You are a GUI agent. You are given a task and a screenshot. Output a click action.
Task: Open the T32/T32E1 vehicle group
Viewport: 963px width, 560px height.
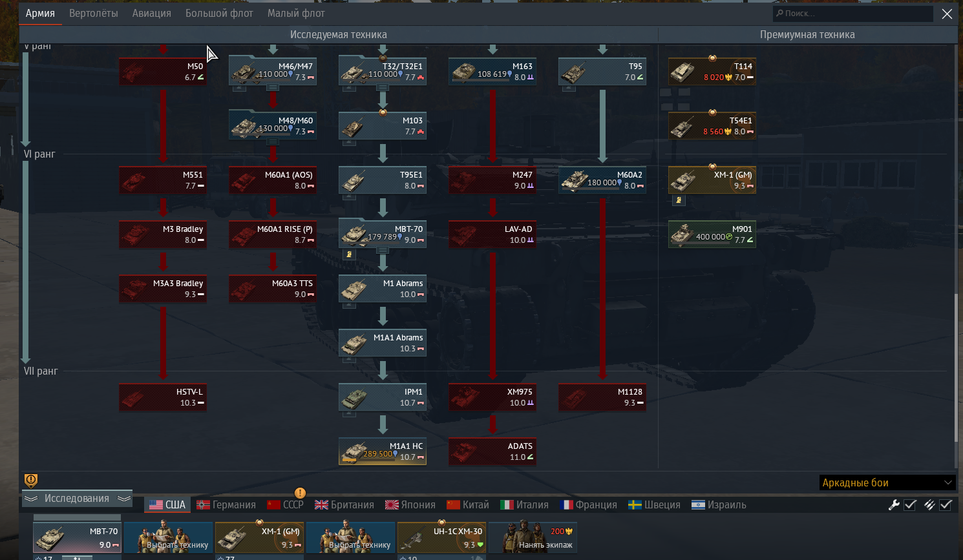point(383,71)
